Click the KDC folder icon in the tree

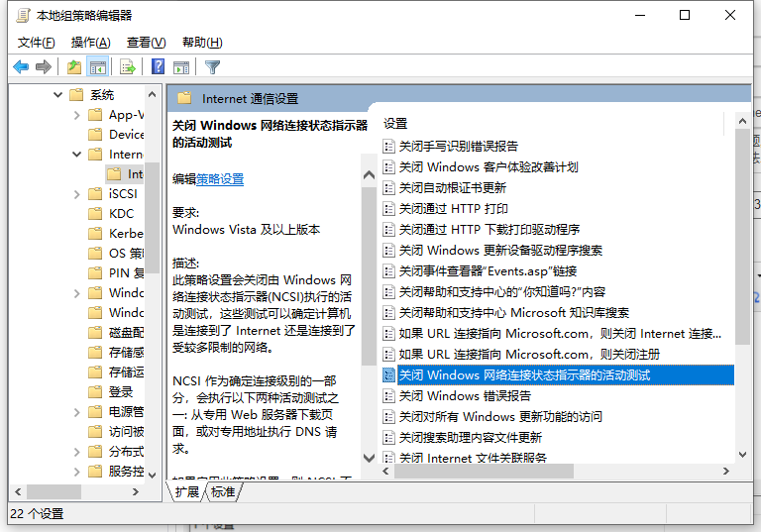tap(95, 214)
